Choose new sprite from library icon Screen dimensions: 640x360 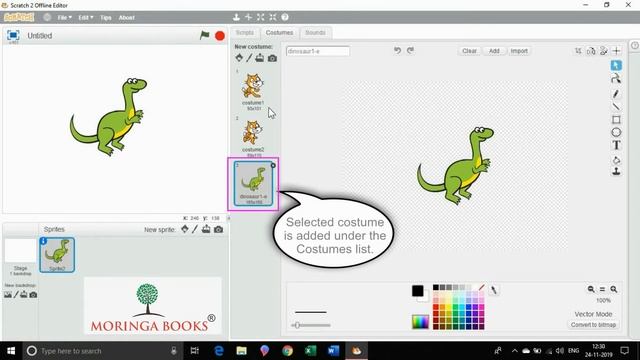(x=185, y=229)
